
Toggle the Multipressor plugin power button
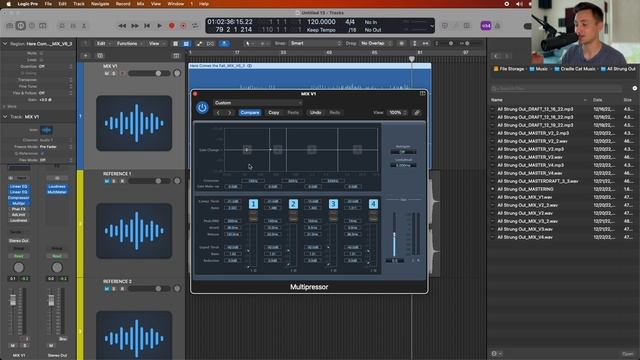(x=202, y=108)
